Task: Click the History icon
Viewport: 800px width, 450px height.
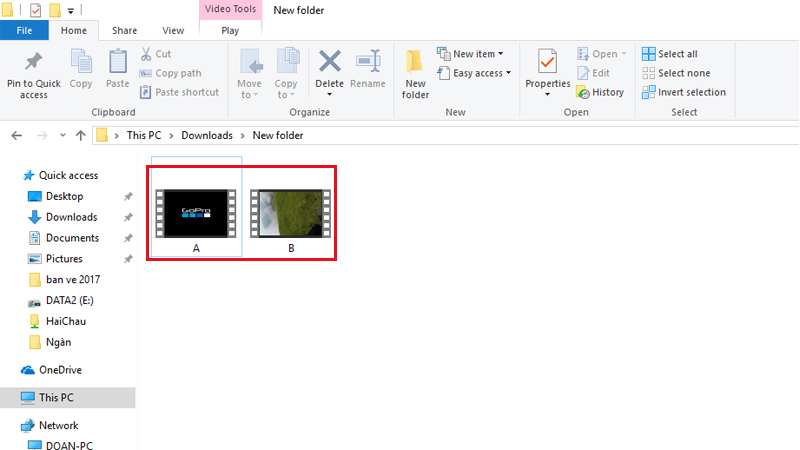Action: tap(583, 92)
